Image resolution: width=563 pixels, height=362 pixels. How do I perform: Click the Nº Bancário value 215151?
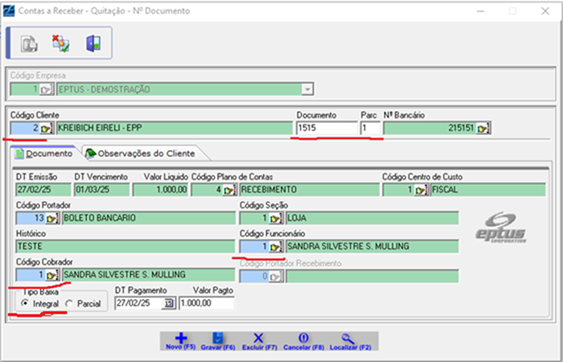430,128
